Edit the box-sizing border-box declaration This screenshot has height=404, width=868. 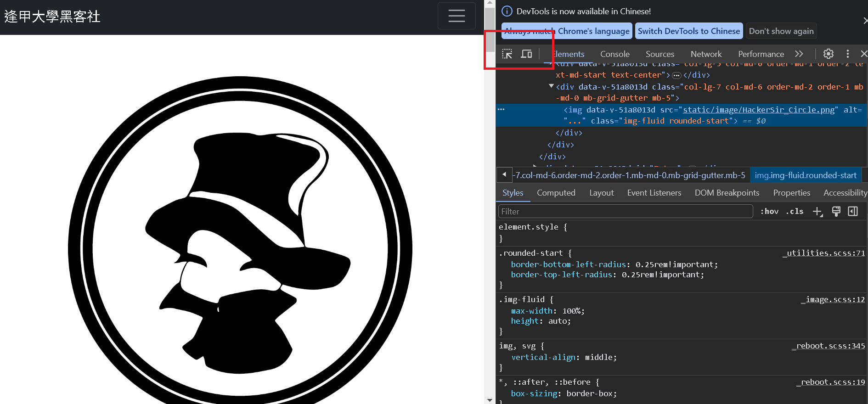(564, 393)
